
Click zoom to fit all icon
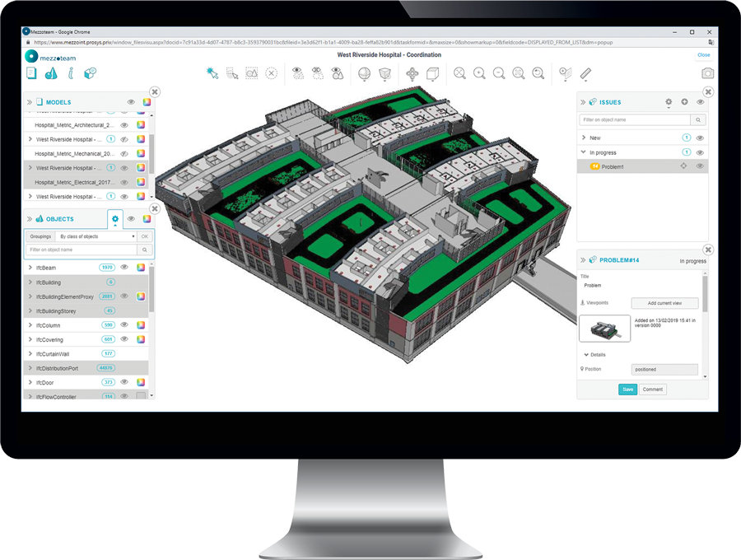[459, 73]
